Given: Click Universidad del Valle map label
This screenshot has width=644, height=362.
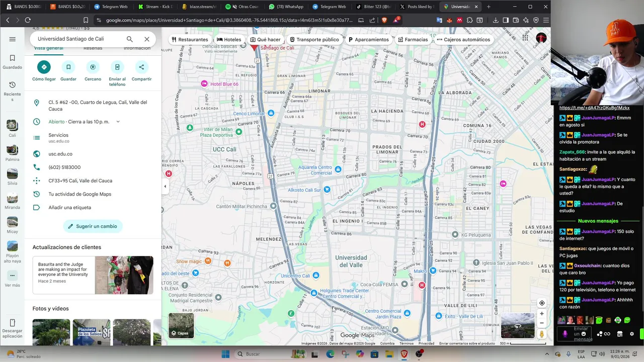Looking at the screenshot, I should pos(351,261).
